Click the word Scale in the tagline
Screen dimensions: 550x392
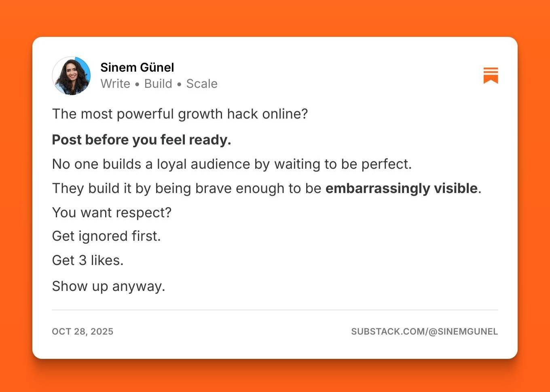tap(202, 84)
